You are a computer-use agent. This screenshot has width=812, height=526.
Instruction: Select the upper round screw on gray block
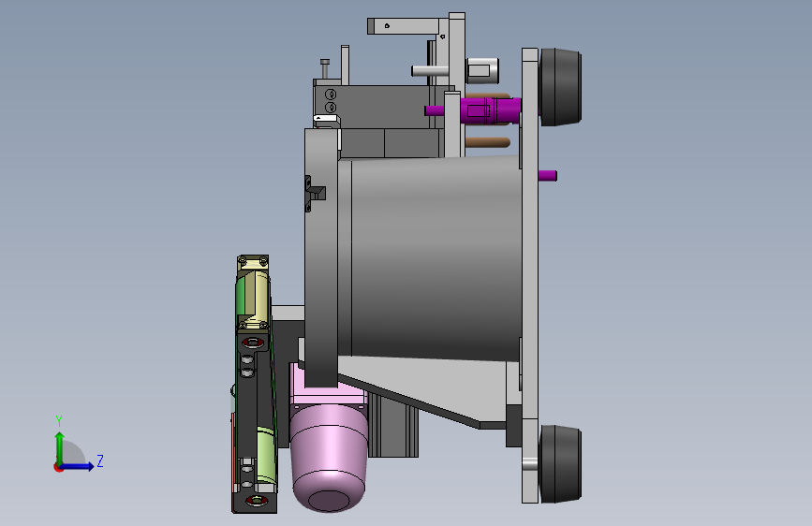331,95
